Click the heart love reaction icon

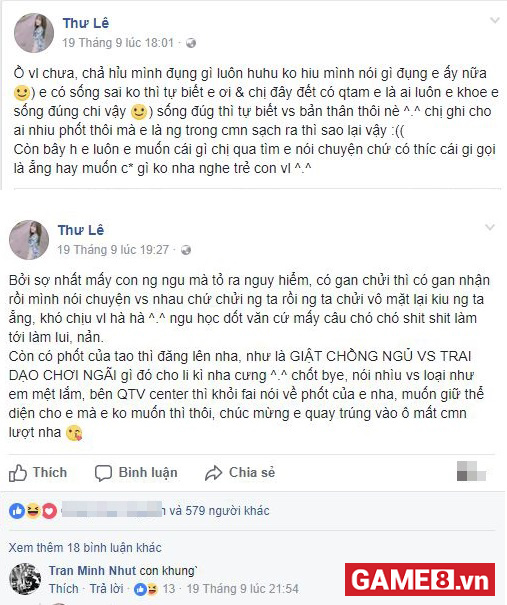click(x=49, y=511)
